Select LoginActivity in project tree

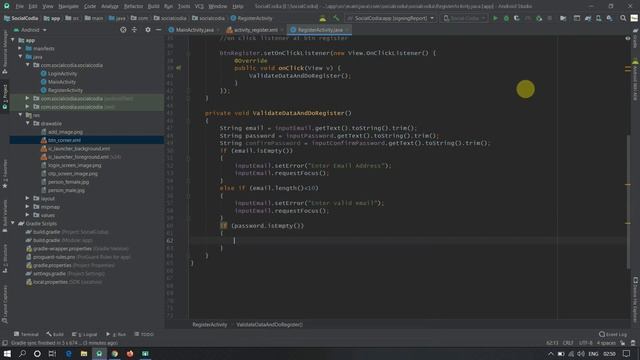click(x=62, y=73)
